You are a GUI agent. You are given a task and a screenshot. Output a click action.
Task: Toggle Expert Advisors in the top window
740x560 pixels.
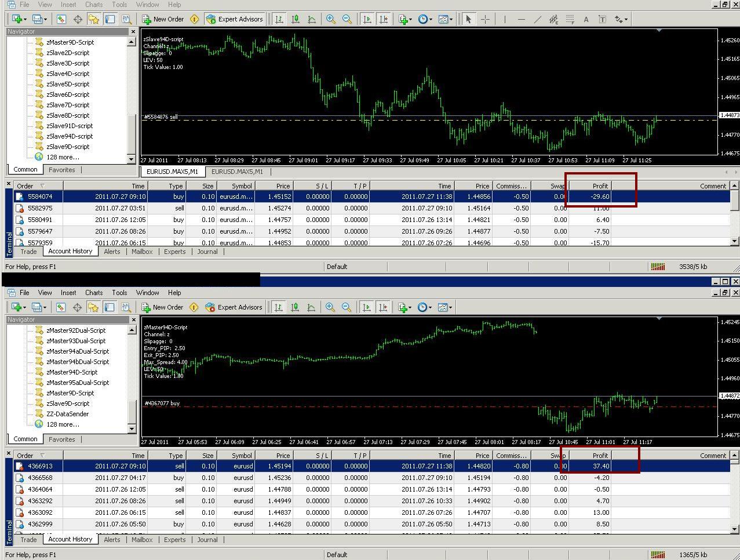234,19
